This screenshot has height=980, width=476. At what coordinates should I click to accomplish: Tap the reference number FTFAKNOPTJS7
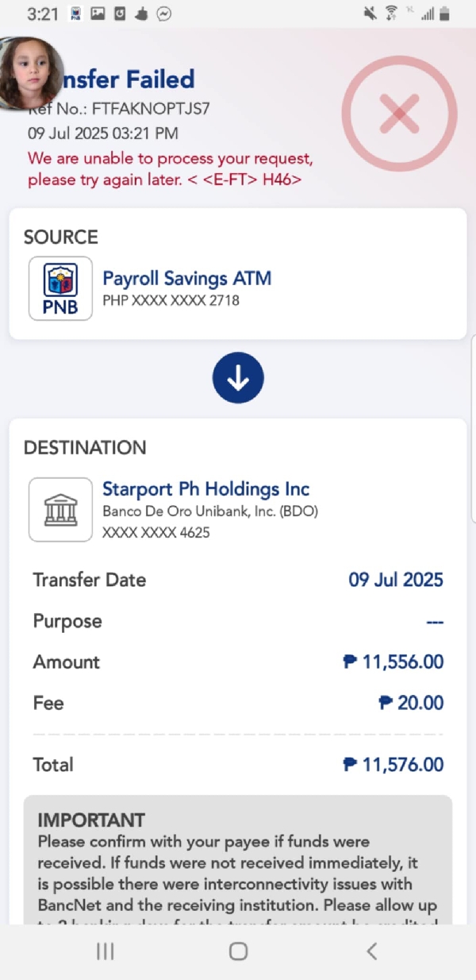151,110
